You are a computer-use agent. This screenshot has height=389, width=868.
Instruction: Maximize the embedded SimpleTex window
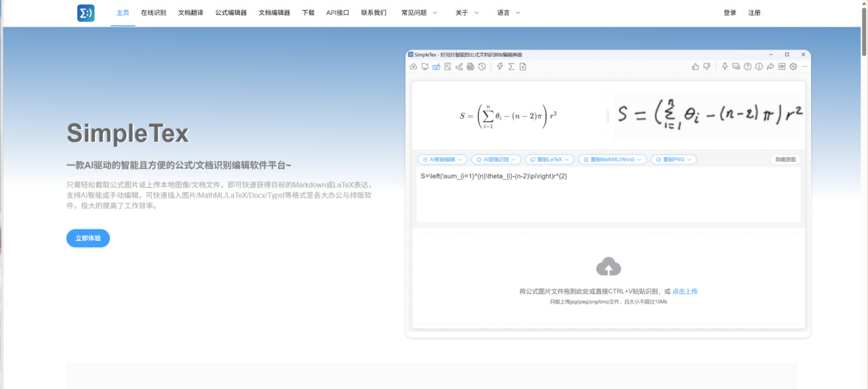(787, 54)
